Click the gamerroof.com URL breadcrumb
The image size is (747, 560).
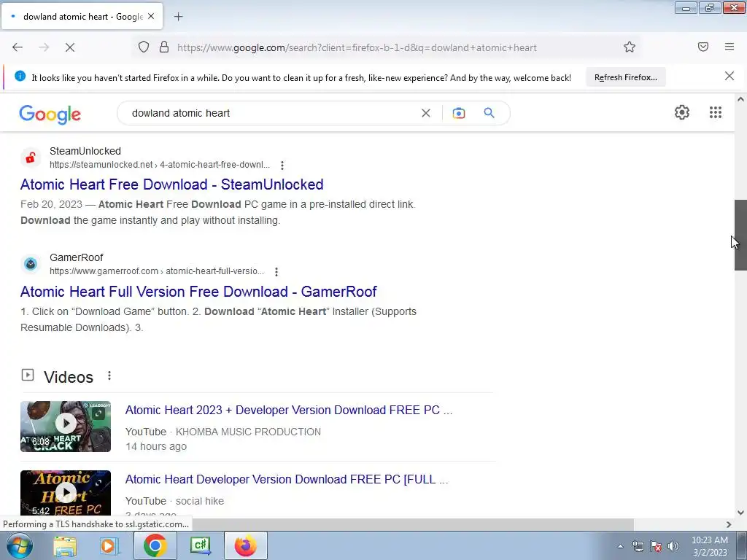point(157,271)
